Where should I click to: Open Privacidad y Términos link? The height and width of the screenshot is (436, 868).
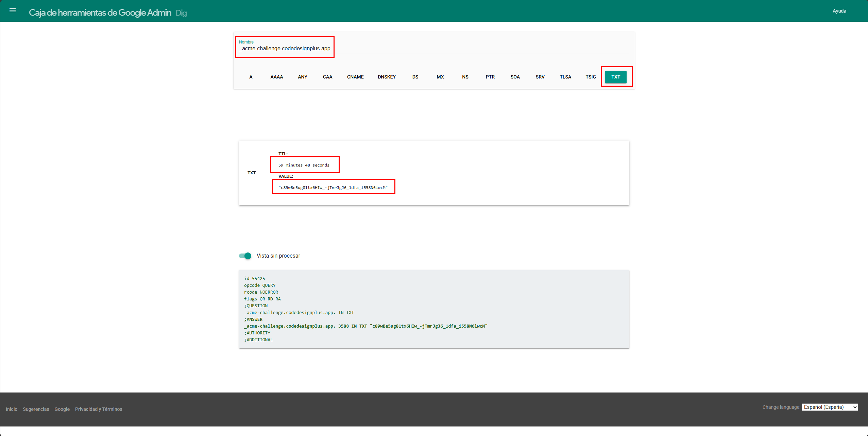coord(99,409)
